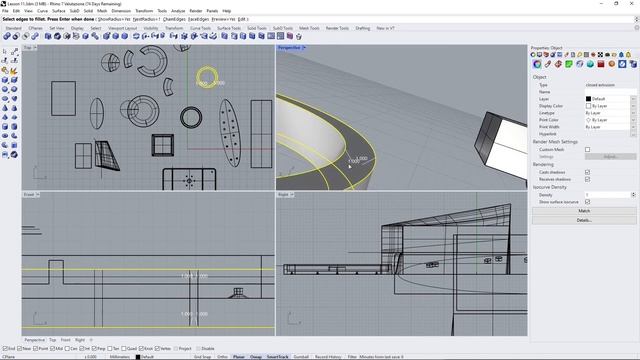Click the white Display Color swatch

[x=588, y=106]
